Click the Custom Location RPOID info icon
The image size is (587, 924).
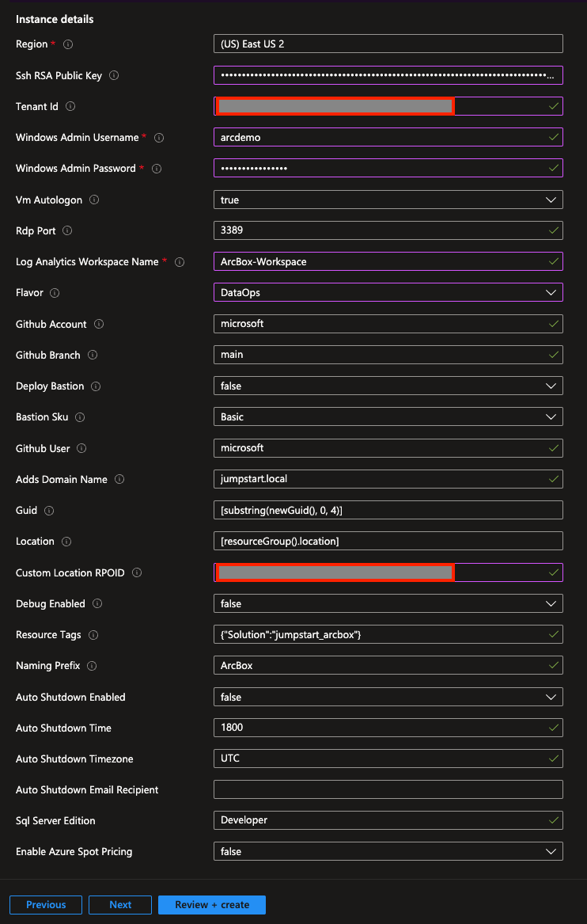click(x=137, y=572)
